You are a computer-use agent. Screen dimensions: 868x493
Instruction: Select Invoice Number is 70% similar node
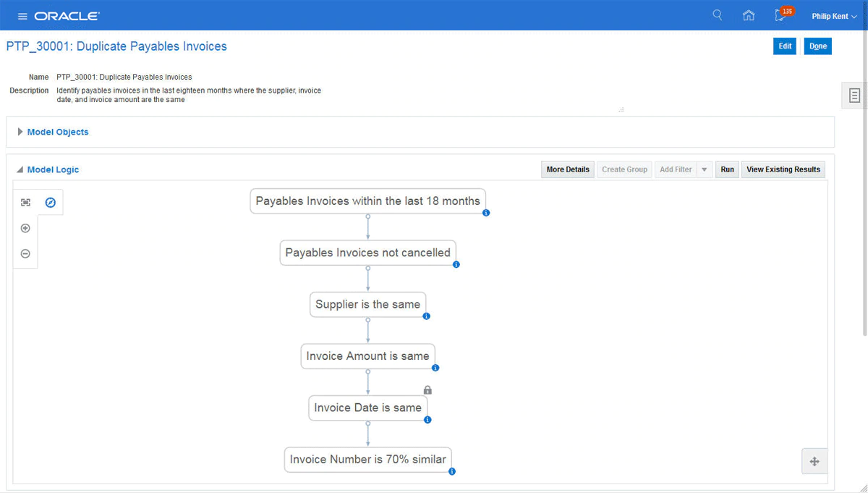tap(367, 459)
